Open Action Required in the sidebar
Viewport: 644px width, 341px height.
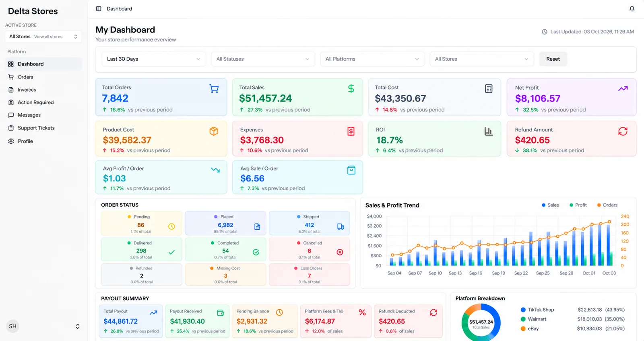point(43,103)
